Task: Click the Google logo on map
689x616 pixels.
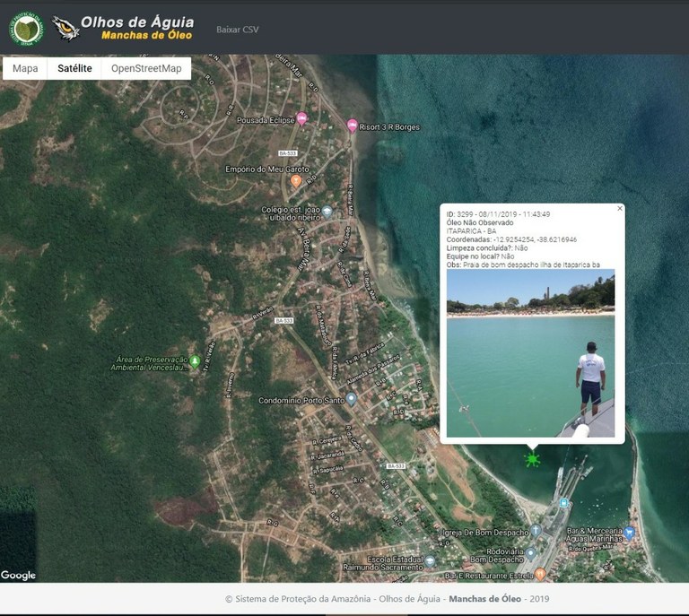Action: [x=19, y=575]
